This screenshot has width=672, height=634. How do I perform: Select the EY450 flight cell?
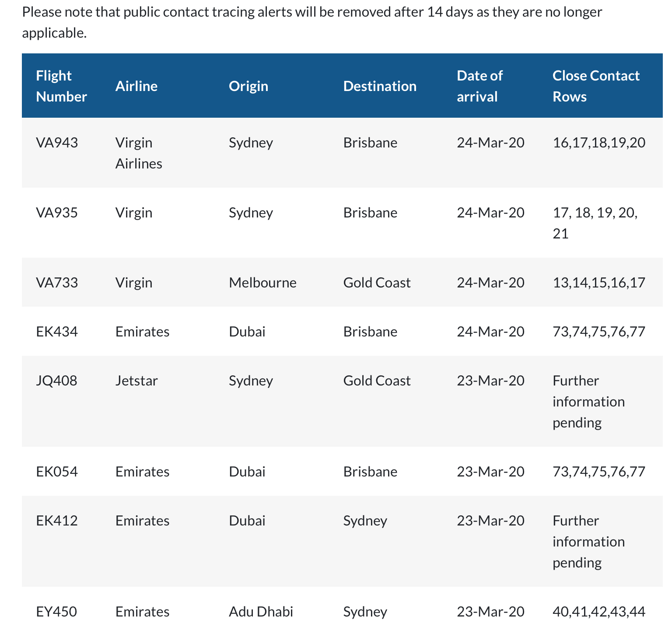pyautogui.click(x=56, y=612)
